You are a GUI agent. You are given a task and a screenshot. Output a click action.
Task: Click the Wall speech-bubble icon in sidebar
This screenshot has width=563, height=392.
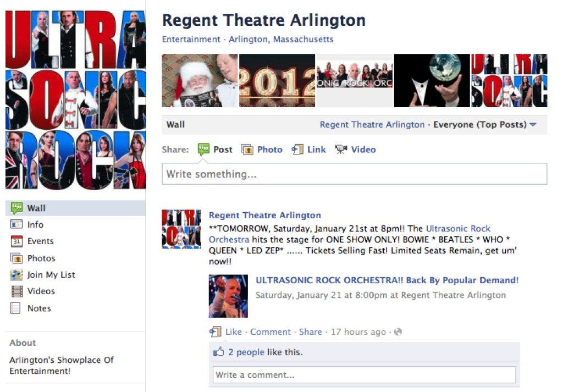16,208
